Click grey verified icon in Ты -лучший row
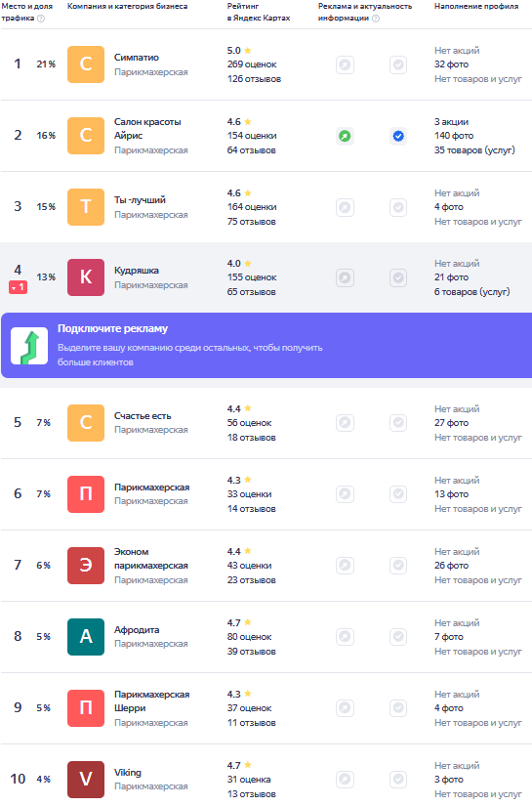 point(398,208)
